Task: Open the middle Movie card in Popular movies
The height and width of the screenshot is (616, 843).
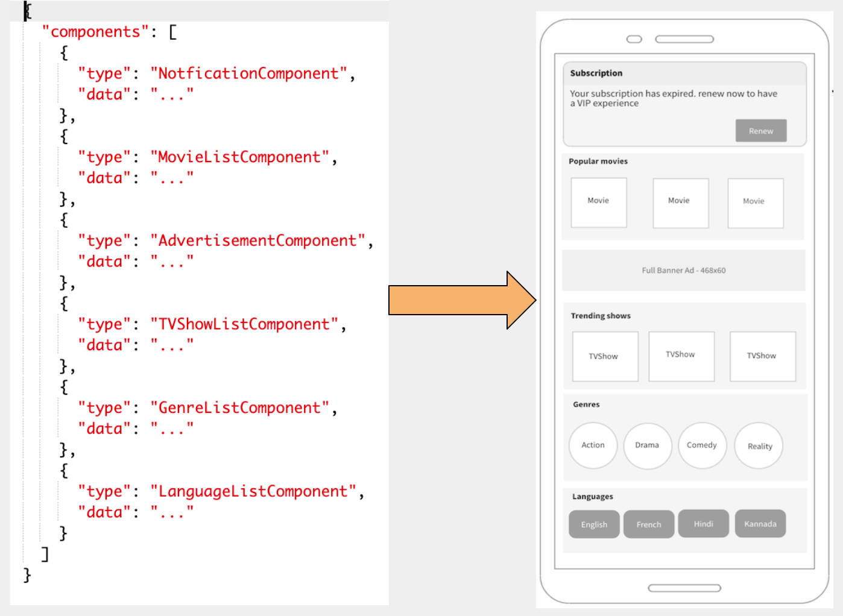Action: click(x=681, y=203)
